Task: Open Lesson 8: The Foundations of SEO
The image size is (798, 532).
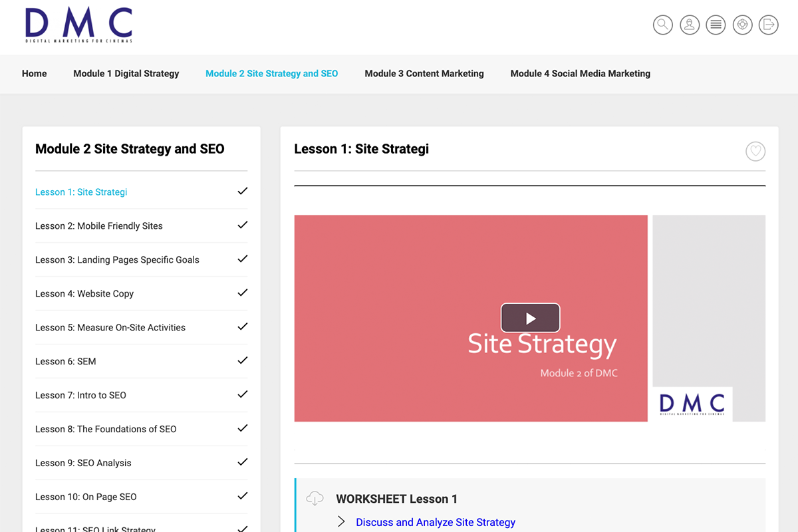Action: click(106, 429)
